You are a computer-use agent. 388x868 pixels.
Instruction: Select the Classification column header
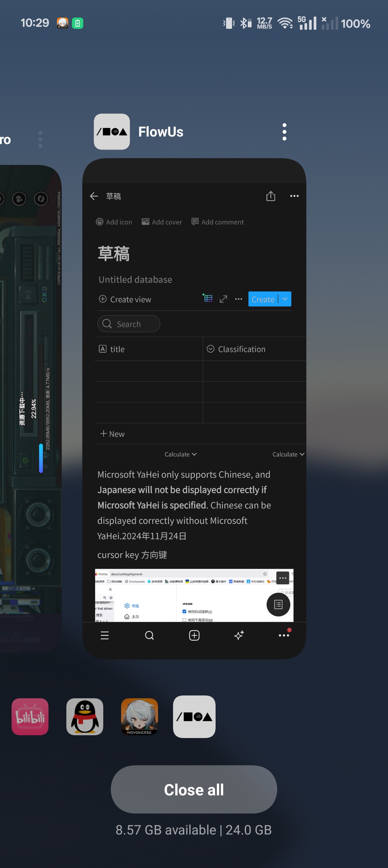[x=254, y=349]
